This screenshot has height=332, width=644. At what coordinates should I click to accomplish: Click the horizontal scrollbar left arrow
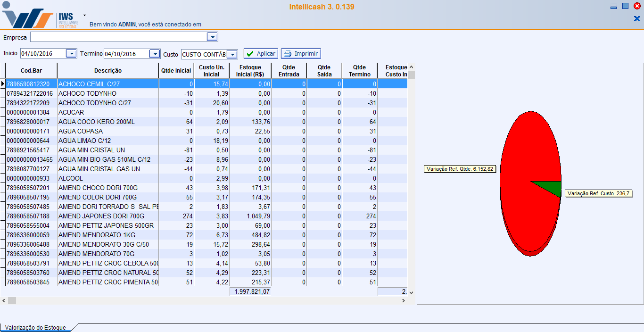[4, 300]
